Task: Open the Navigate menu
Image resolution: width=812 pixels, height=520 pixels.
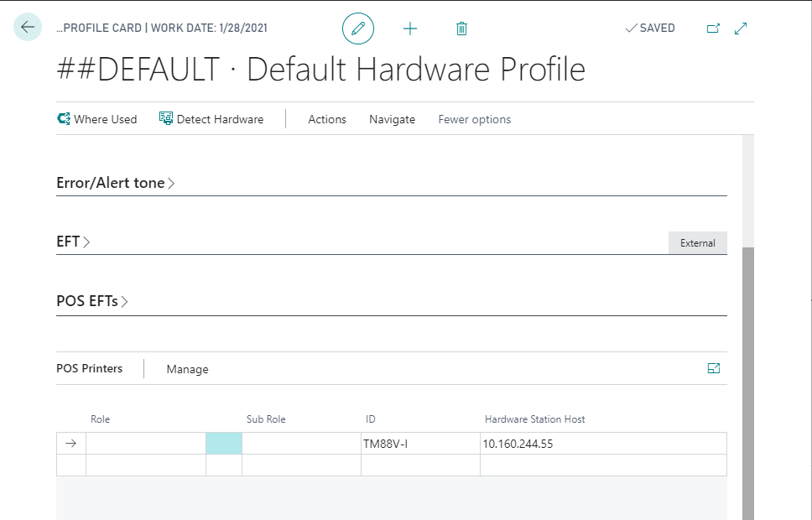Action: (392, 119)
